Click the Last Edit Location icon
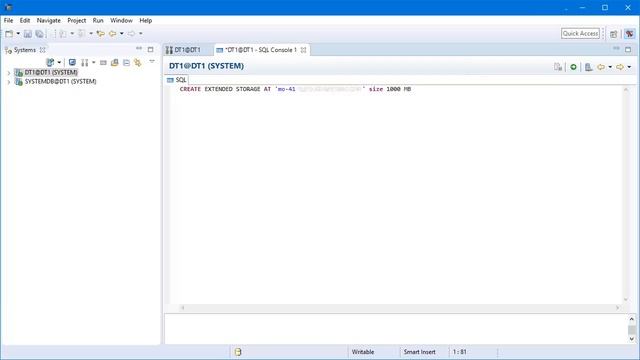640x360 pixels. pos(100,34)
